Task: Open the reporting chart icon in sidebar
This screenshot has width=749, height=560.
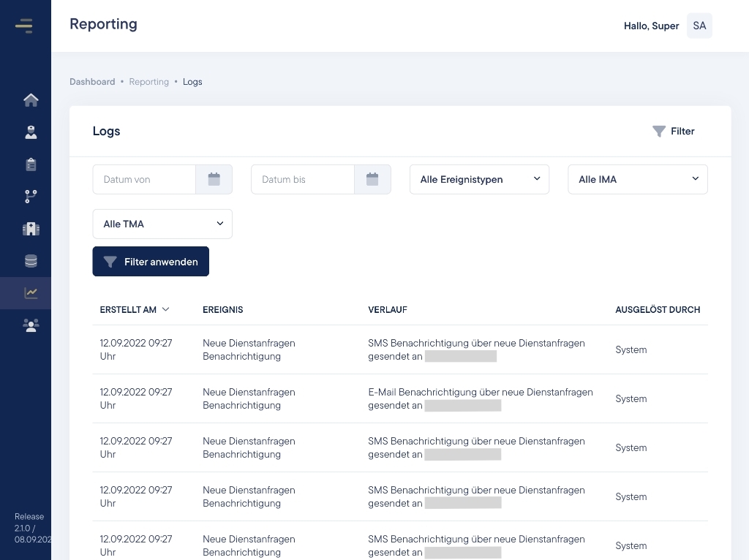Action: [31, 293]
